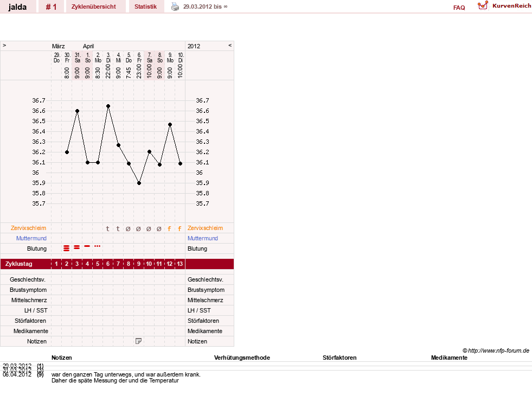Image resolution: width=532 pixels, height=408 pixels.
Task: Open the nfp-forum.de copyright link
Action: tap(496, 350)
